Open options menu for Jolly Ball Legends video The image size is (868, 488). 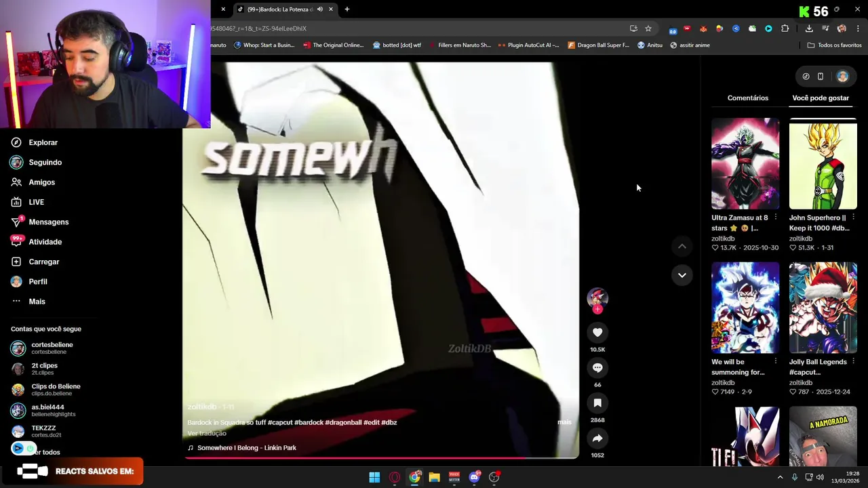pyautogui.click(x=853, y=362)
